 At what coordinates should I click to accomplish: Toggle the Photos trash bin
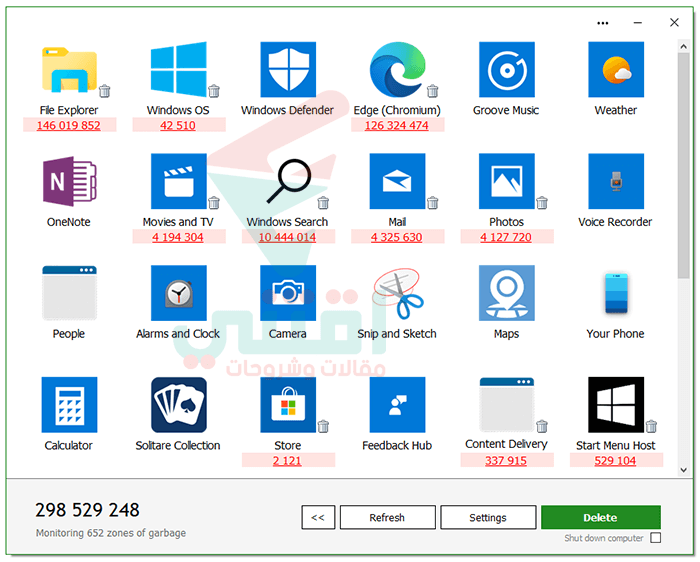542,203
